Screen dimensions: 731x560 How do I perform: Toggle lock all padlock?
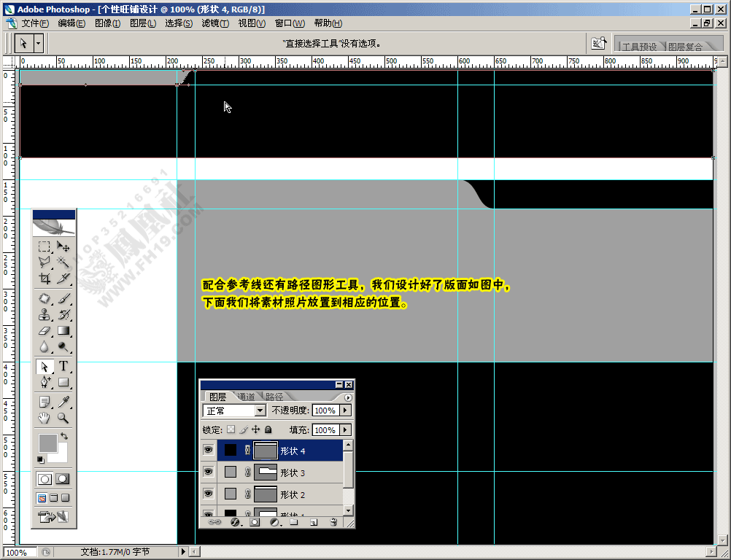(x=268, y=429)
